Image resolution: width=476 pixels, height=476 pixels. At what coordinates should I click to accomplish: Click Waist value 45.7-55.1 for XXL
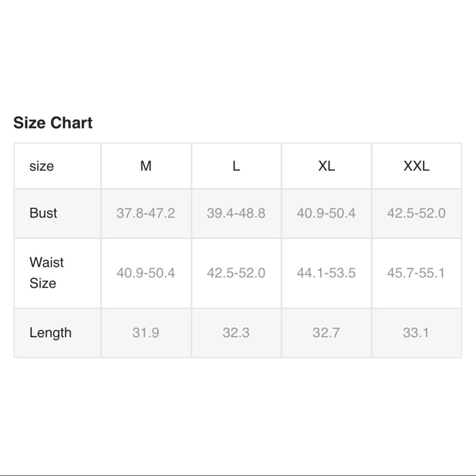point(416,273)
